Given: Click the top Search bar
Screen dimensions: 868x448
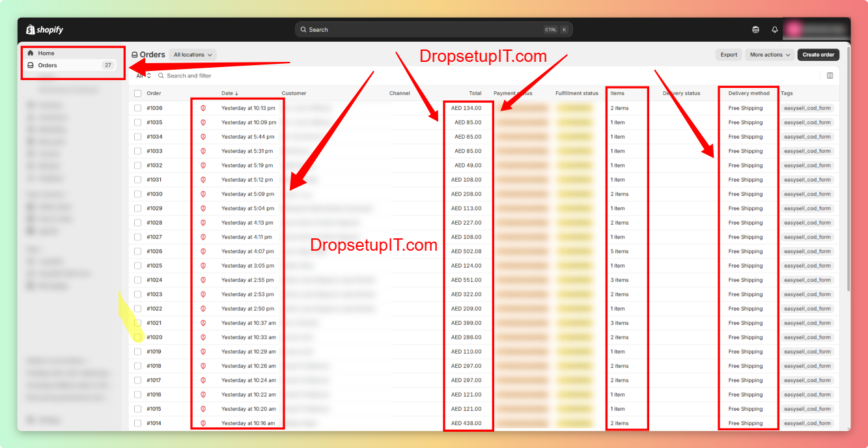Looking at the screenshot, I should click(x=434, y=29).
